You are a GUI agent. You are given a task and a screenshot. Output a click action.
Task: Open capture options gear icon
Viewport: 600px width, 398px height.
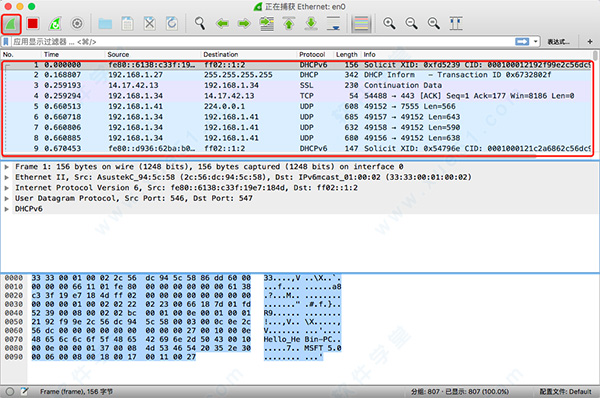[x=77, y=24]
